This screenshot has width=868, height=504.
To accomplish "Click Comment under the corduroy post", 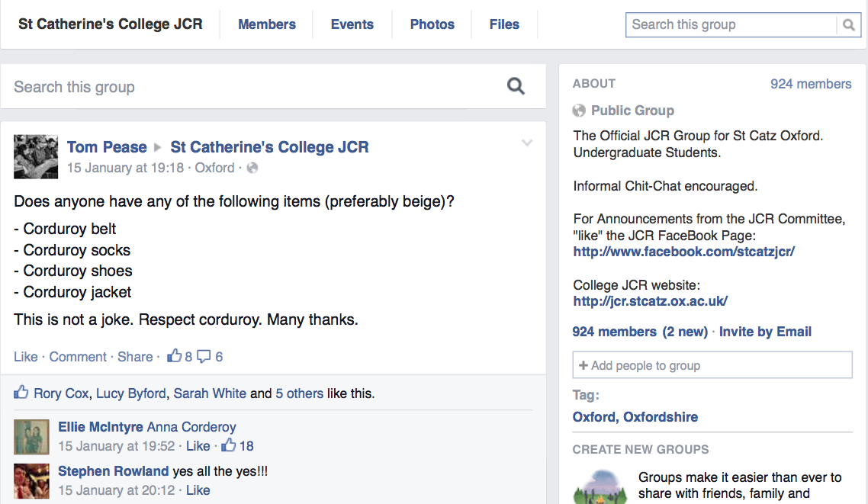I will coord(78,357).
